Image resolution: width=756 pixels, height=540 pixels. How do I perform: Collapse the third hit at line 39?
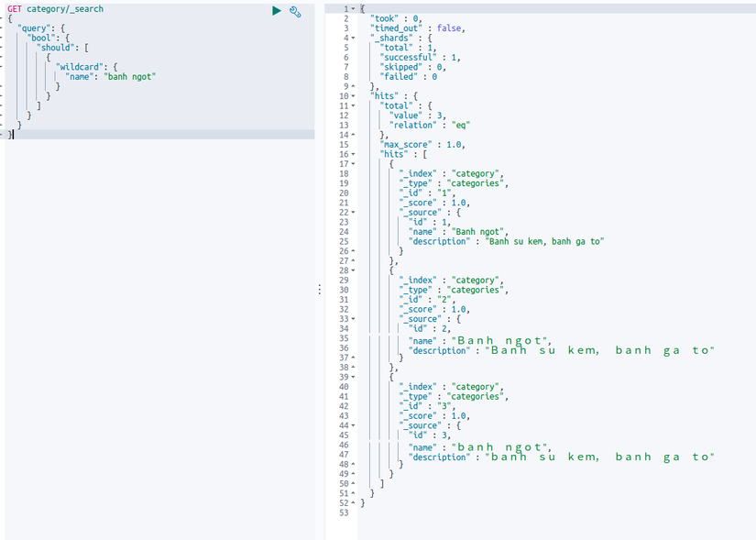point(354,377)
